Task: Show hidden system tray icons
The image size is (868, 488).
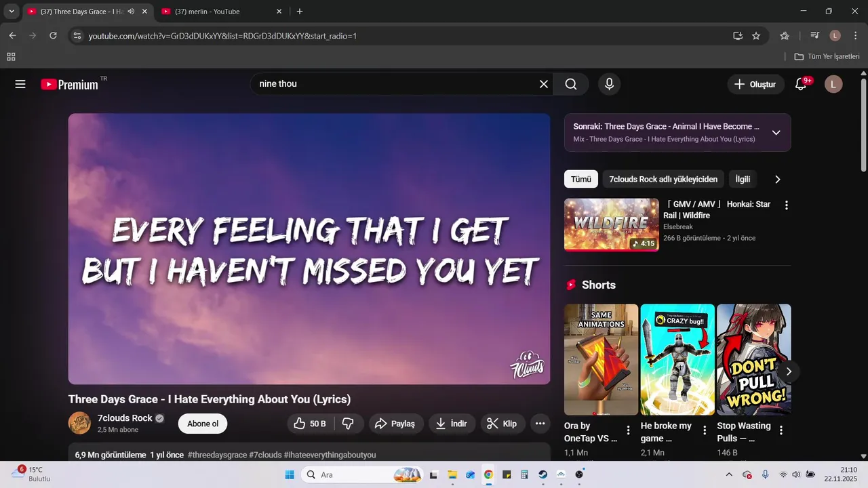Action: [729, 474]
